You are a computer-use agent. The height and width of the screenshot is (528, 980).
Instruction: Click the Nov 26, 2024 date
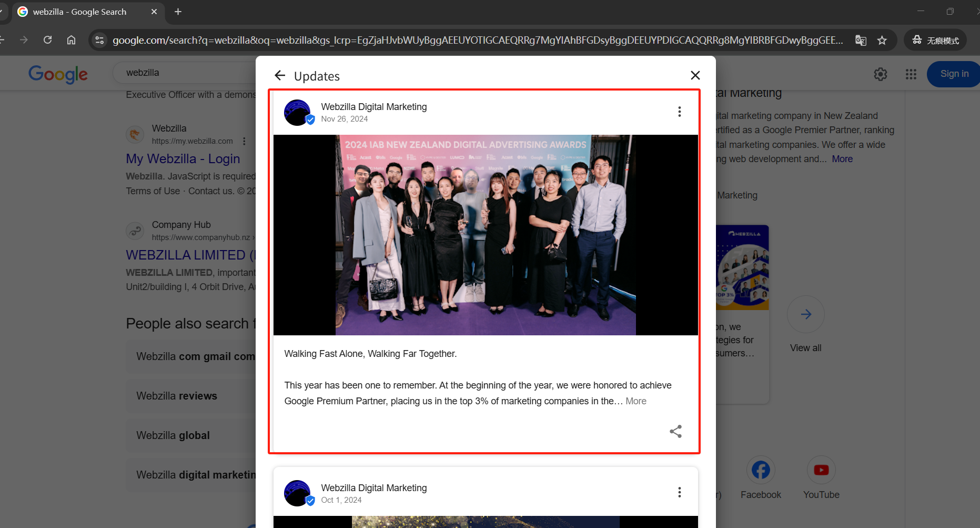pyautogui.click(x=345, y=119)
